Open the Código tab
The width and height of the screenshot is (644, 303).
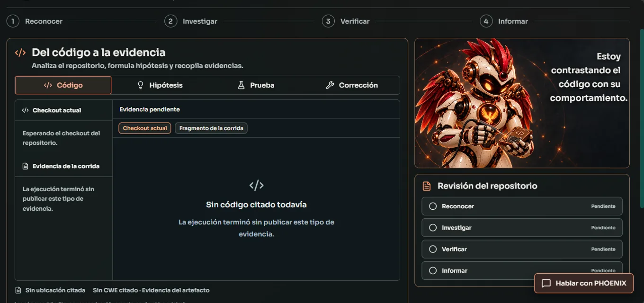point(63,85)
